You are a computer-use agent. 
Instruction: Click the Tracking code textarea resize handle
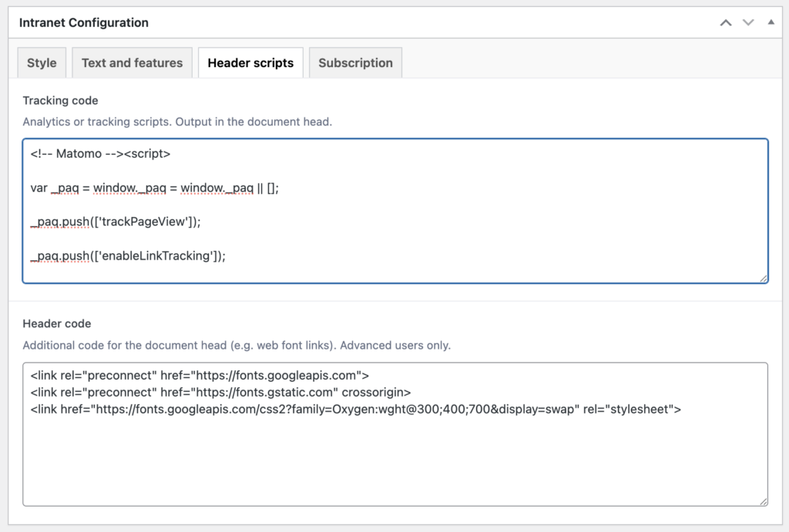[x=764, y=278]
